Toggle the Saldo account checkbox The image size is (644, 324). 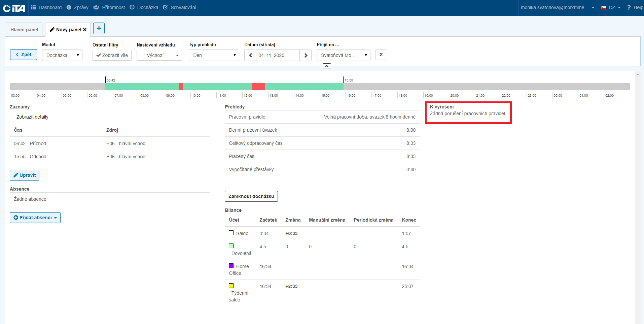click(231, 233)
